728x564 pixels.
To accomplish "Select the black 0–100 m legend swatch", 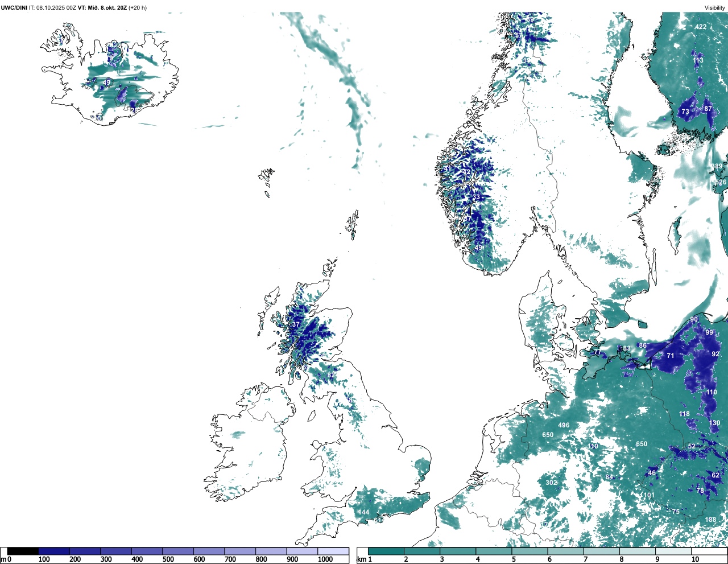I will [23, 551].
